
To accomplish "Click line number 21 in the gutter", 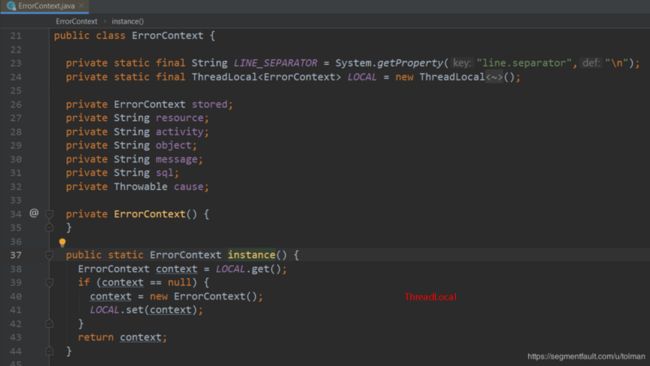I will (16, 36).
